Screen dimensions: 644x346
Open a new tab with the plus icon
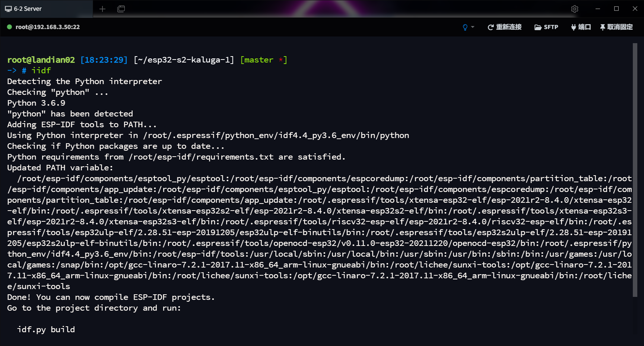[x=102, y=9]
